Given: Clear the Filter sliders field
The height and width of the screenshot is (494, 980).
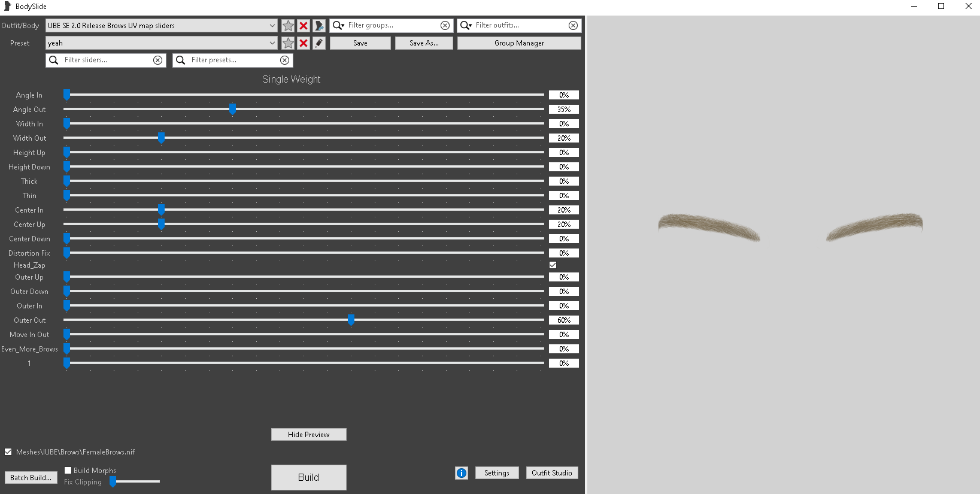Looking at the screenshot, I should point(157,60).
